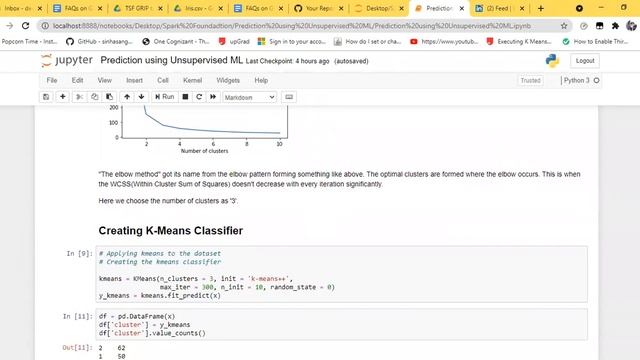Bookmark this page with the star icon

click(564, 26)
